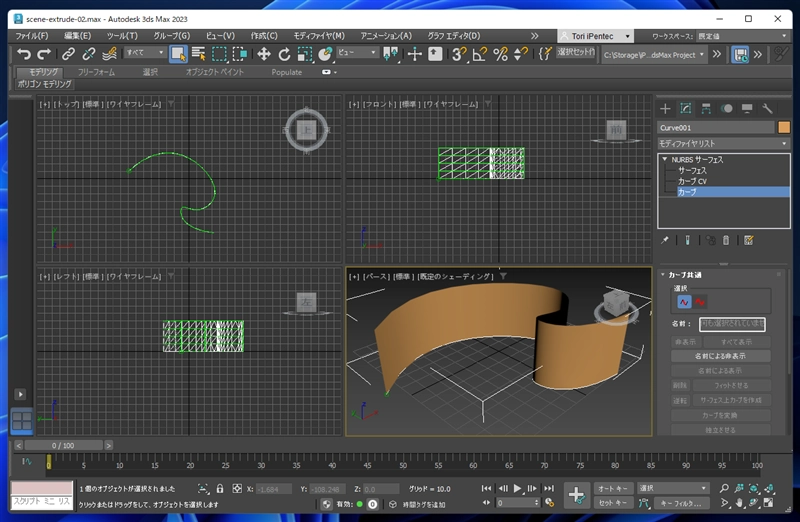Toggle Window/Crossing selection mode
This screenshot has height=522, width=800.
tap(240, 54)
